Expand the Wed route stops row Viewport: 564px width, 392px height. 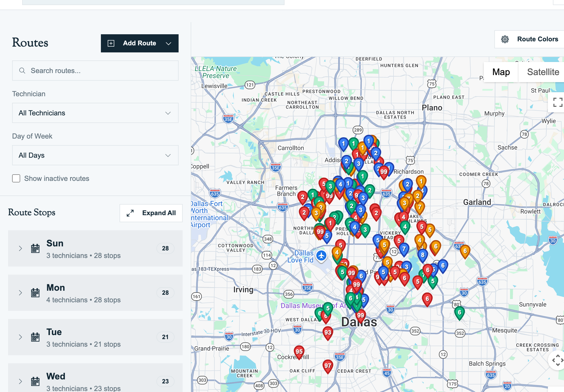(x=95, y=378)
